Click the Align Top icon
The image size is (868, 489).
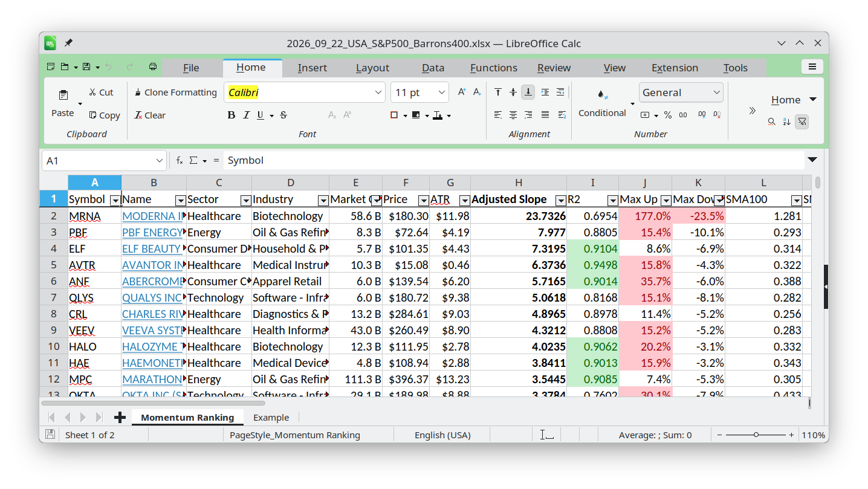[497, 92]
